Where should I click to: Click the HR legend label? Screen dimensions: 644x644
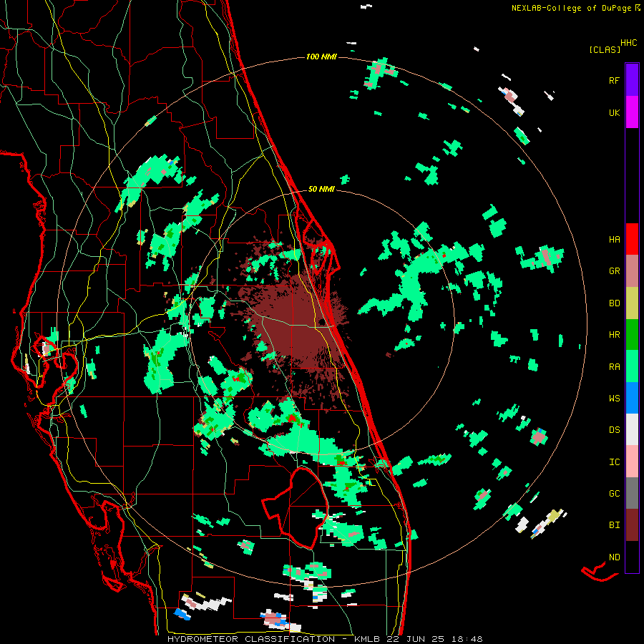coord(614,335)
